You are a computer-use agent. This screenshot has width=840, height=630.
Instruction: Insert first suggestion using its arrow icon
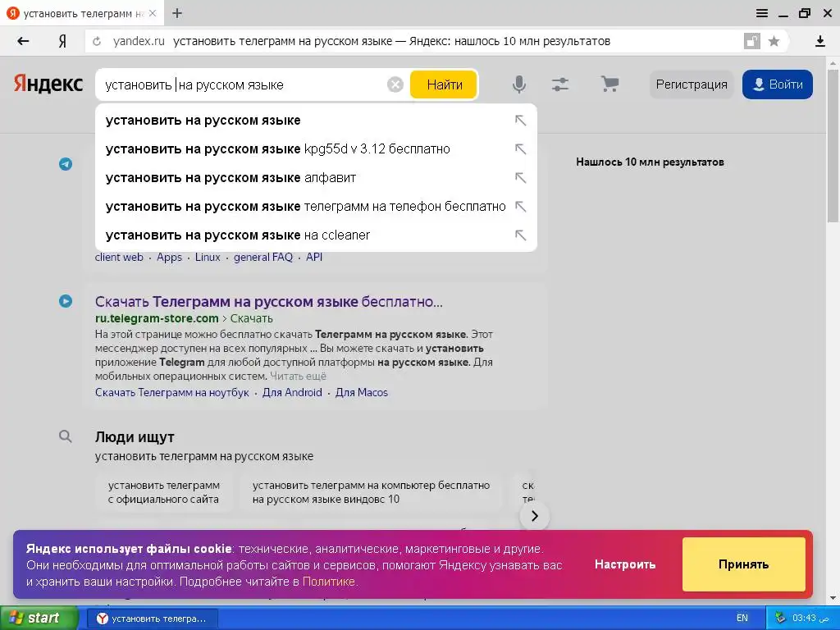[520, 121]
